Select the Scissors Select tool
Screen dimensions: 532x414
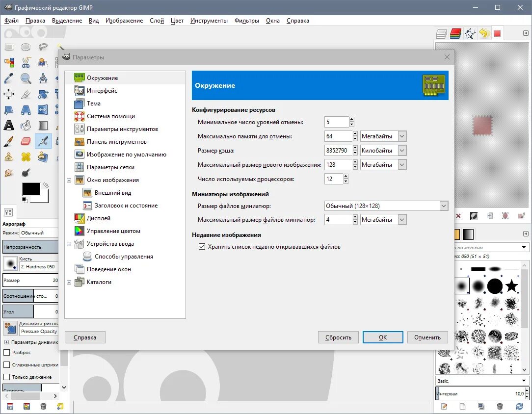click(26, 62)
